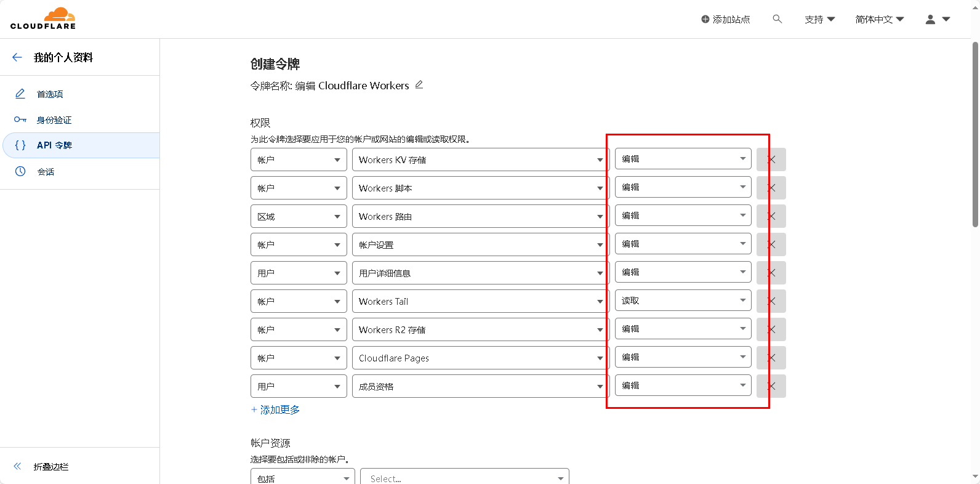Open the Workers 脚本 permission dropdown
The image size is (980, 484).
click(x=481, y=188)
